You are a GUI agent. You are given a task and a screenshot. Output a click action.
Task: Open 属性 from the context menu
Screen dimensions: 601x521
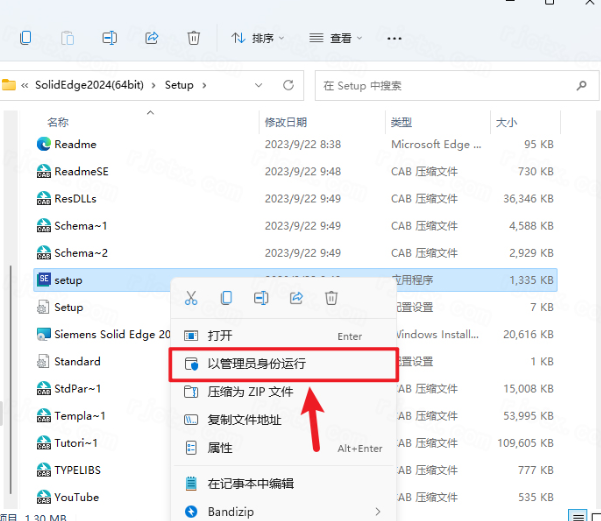click(x=220, y=448)
